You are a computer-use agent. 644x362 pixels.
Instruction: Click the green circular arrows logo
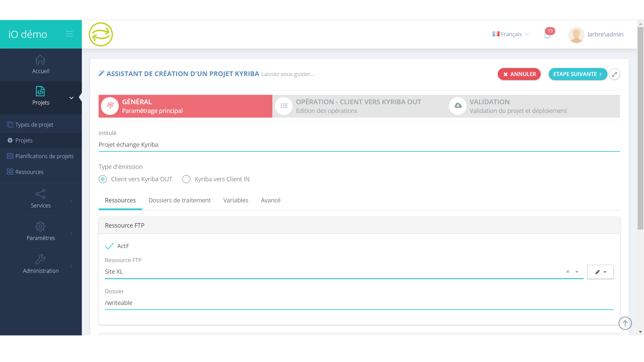click(x=101, y=34)
